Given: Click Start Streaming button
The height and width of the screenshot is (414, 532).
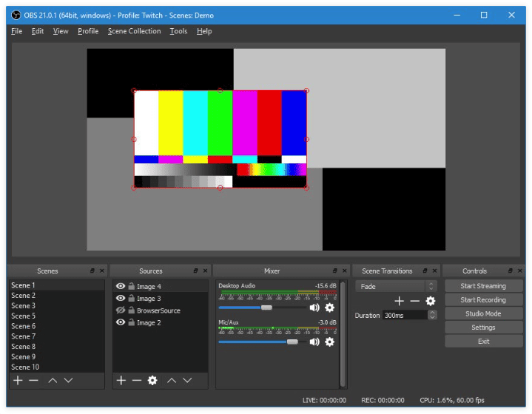Looking at the screenshot, I should pyautogui.click(x=483, y=286).
